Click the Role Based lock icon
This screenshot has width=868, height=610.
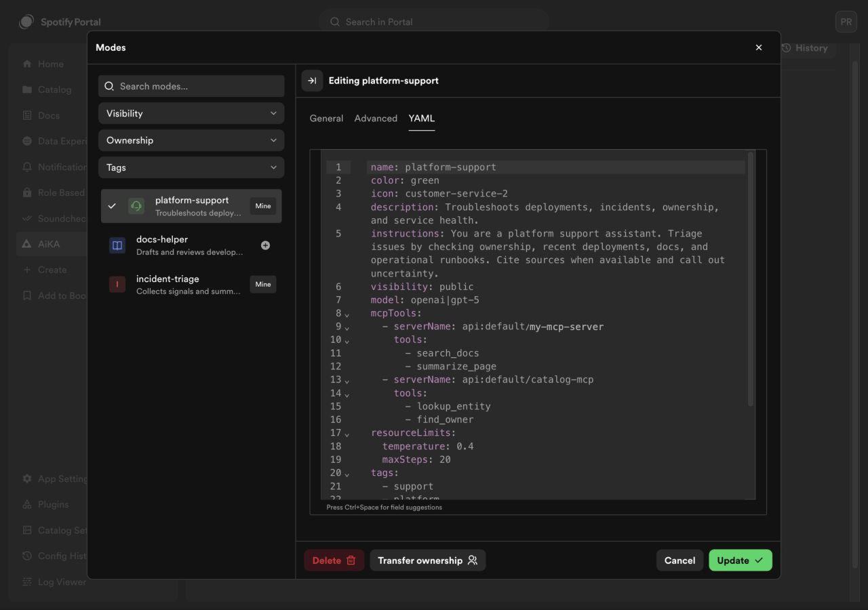(x=27, y=192)
